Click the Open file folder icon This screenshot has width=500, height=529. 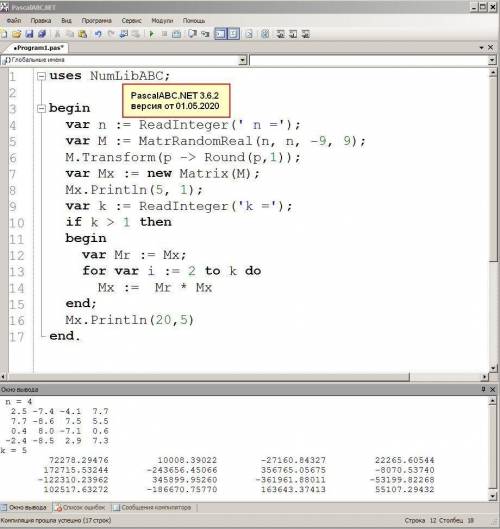(16, 34)
